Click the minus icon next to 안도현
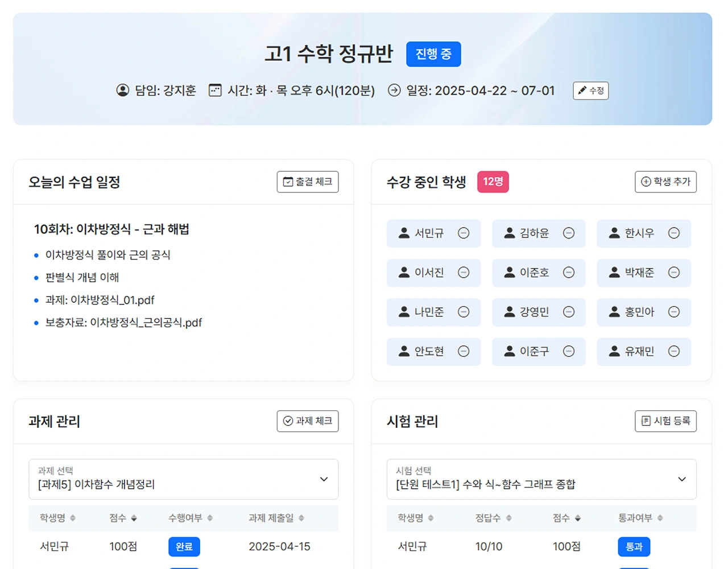Screen dimensions: 728x569 tap(464, 352)
